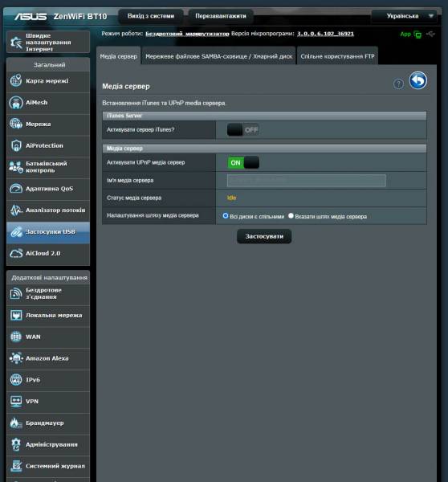This screenshot has height=482, width=448.
Task: Select Вказати шлях медіа сервера radio option
Action: (291, 216)
